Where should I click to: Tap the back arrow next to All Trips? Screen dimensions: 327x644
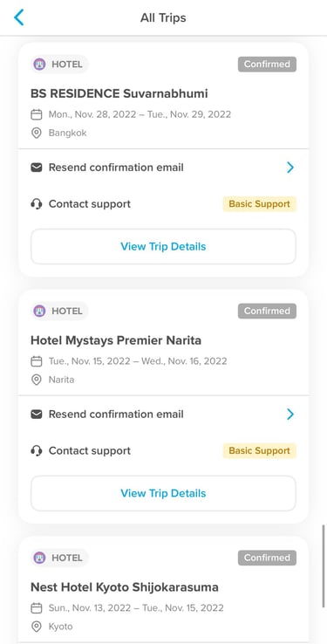click(x=19, y=17)
